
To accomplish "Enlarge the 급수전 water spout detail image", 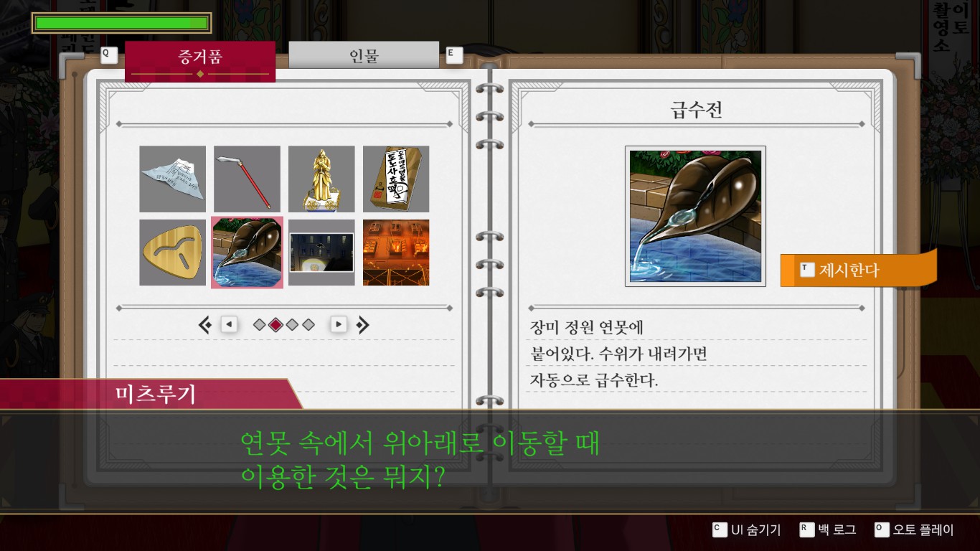I will 695,216.
